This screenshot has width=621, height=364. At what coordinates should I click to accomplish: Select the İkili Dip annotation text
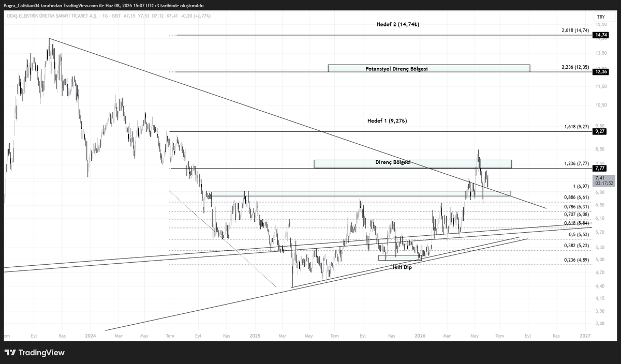(402, 267)
